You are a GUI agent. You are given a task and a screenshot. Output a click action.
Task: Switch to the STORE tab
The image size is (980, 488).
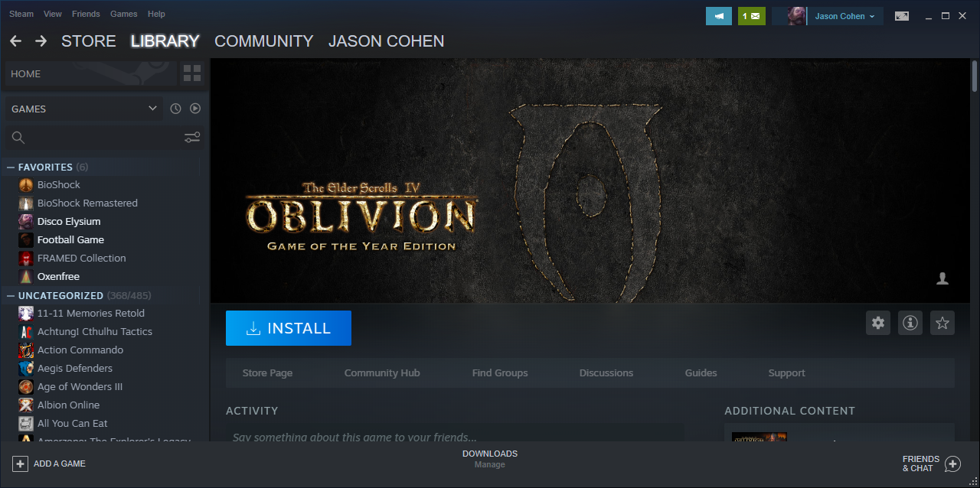(89, 41)
